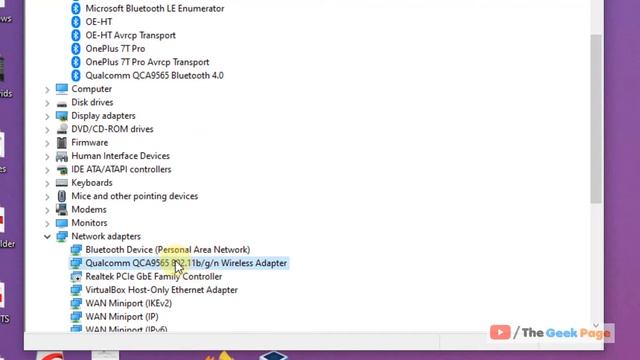
Task: Click the DVD/CD-ROM drives disc icon
Action: (x=62, y=129)
